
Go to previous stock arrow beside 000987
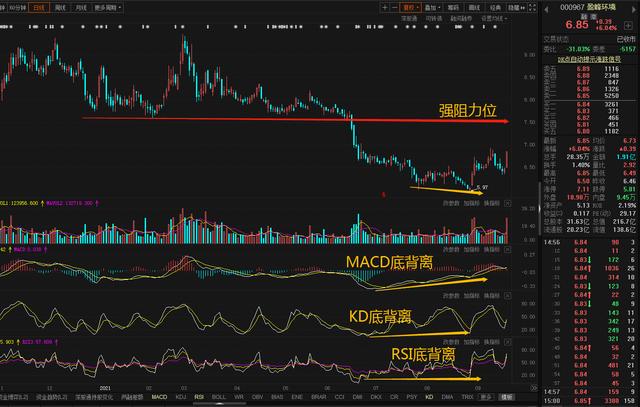click(x=546, y=9)
